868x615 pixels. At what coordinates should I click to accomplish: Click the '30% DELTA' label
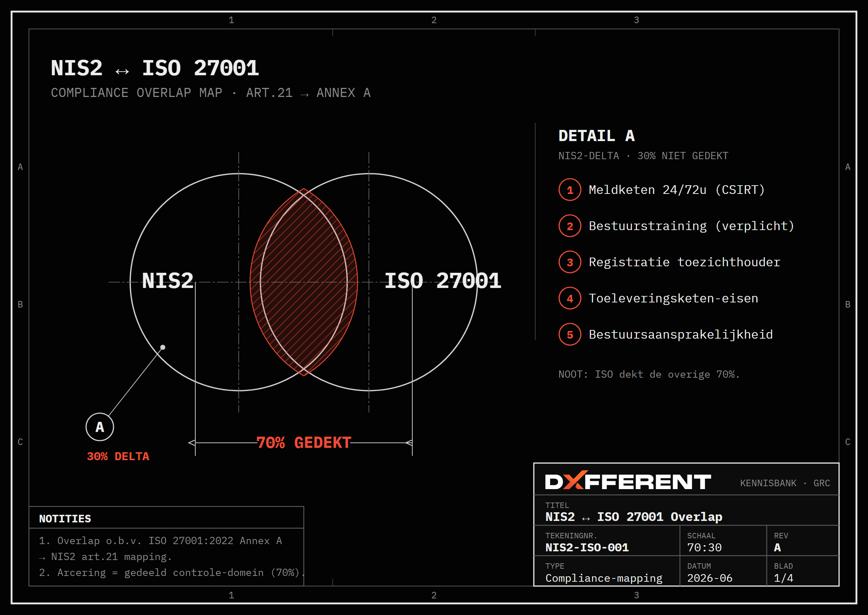(x=118, y=456)
